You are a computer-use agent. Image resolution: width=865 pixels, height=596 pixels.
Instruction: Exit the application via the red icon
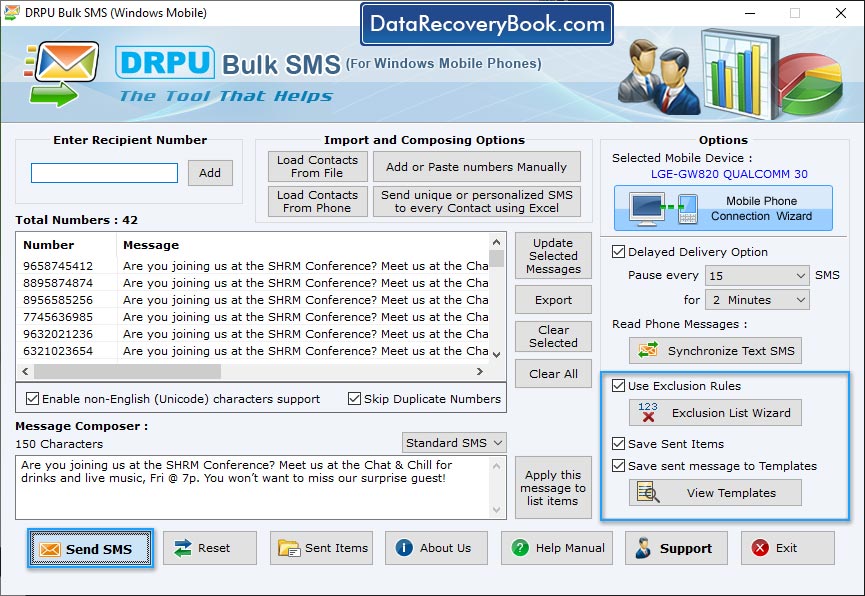click(x=762, y=548)
